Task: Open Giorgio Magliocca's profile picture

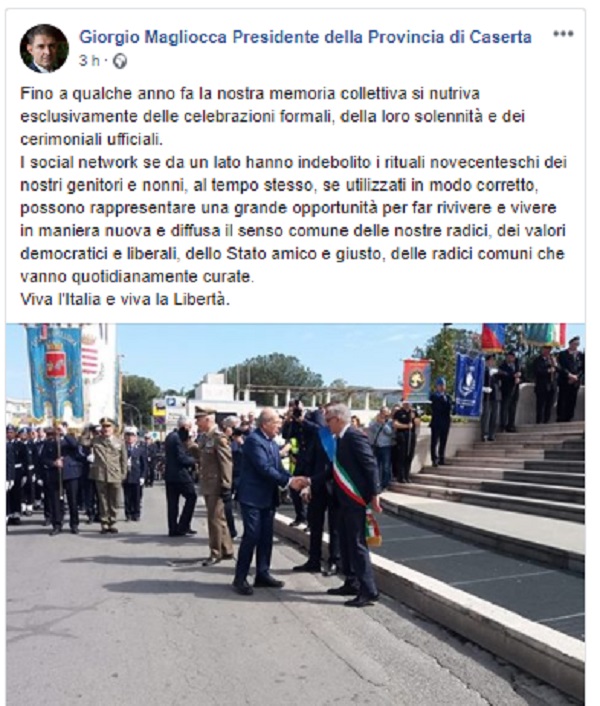Action: coord(44,48)
